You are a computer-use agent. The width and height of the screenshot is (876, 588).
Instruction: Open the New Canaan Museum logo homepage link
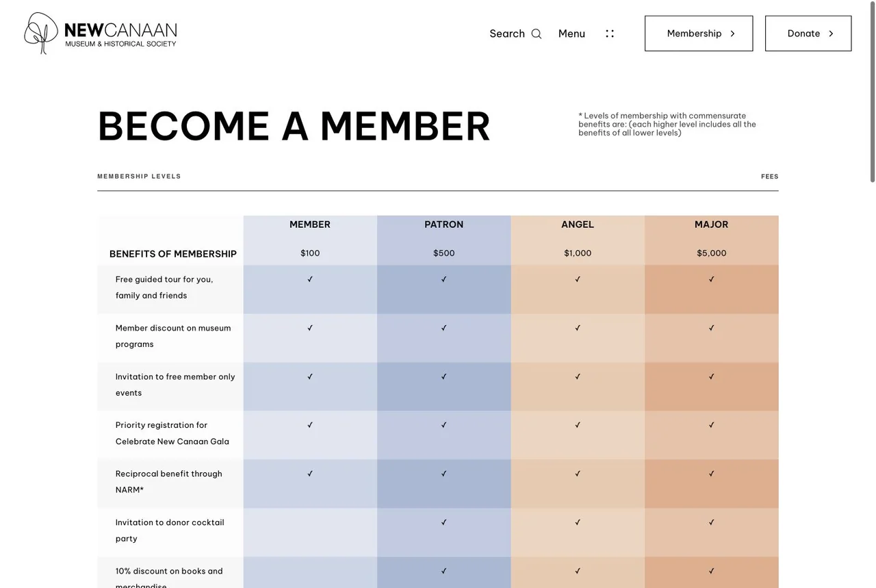(x=101, y=33)
